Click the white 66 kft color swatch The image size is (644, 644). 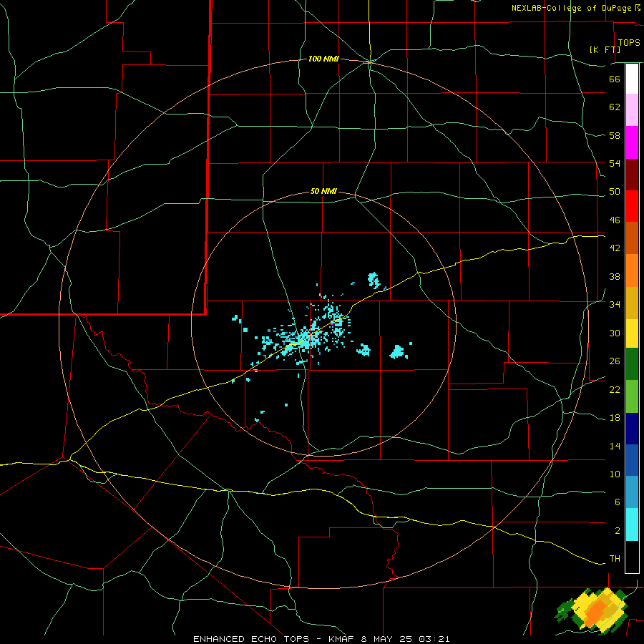[x=632, y=79]
